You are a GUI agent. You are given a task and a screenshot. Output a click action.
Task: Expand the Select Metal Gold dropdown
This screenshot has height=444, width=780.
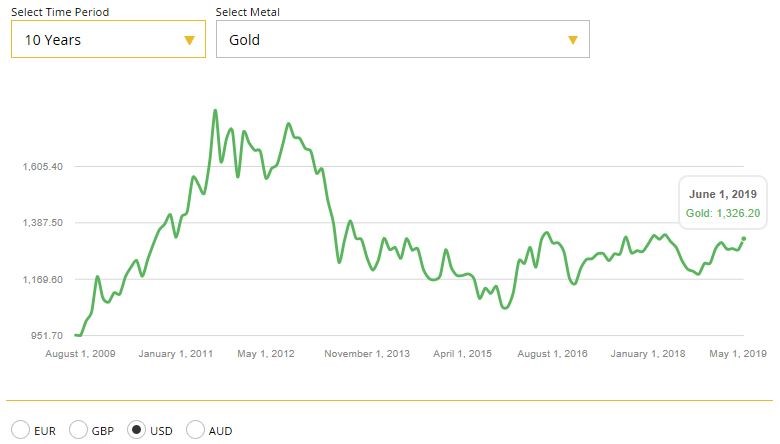(x=402, y=40)
